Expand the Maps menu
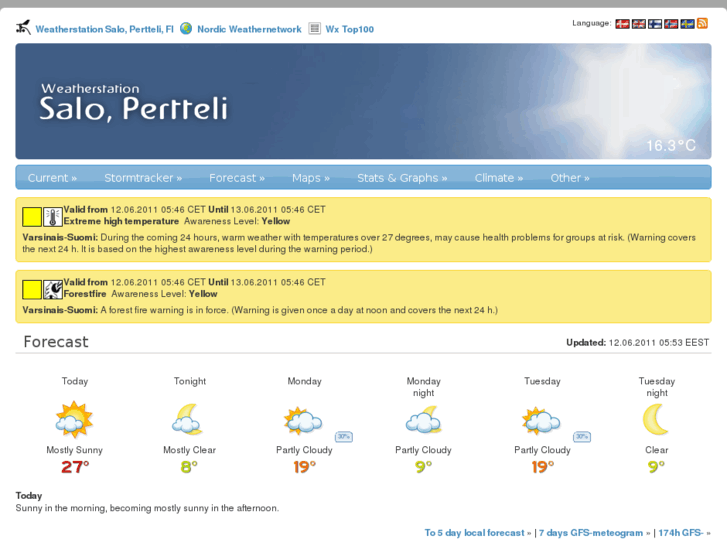Viewport: 727px width, 545px height. tap(311, 178)
